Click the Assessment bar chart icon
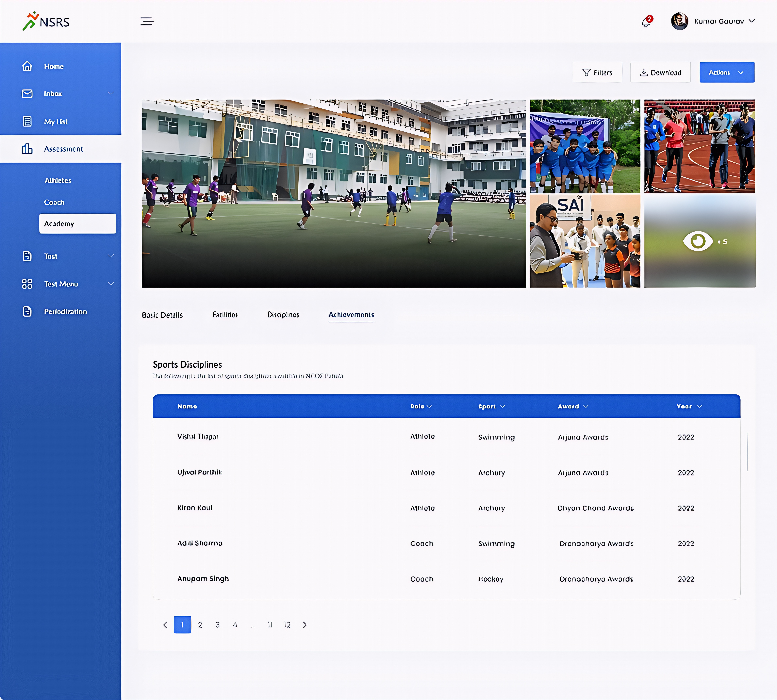 pyautogui.click(x=27, y=149)
